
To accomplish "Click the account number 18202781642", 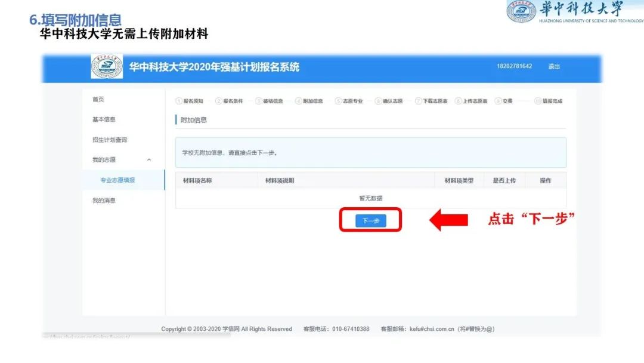I will 514,66.
